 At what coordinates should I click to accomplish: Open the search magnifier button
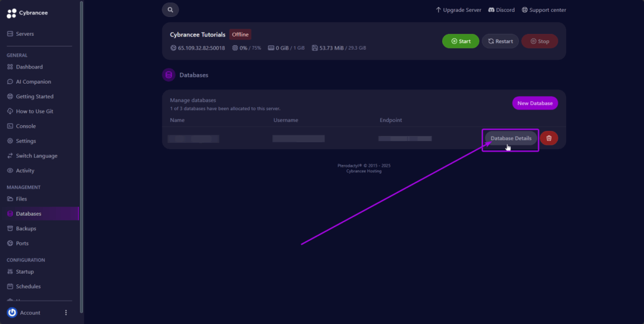click(170, 10)
